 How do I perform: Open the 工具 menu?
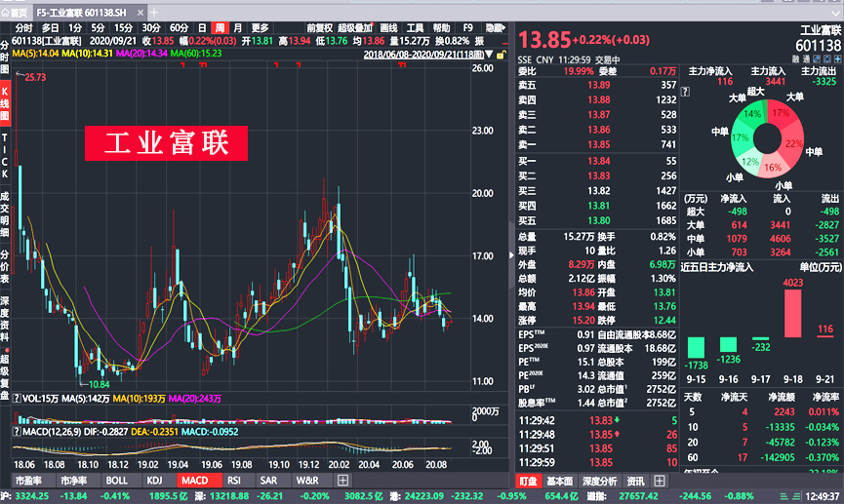click(x=415, y=28)
